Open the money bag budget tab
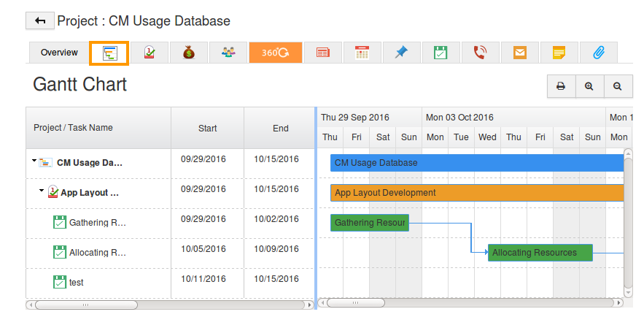This screenshot has width=644, height=317. point(188,53)
